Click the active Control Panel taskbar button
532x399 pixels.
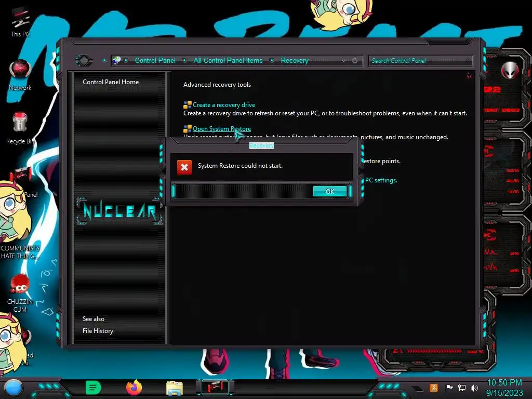point(215,388)
